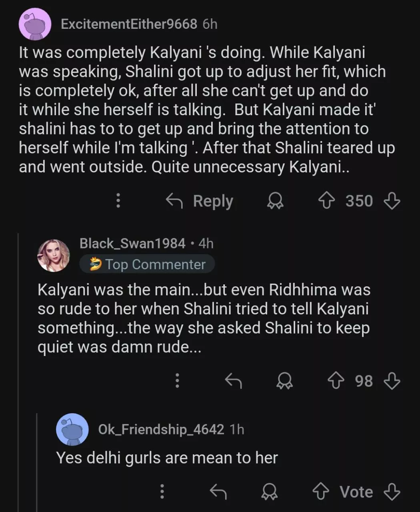Click Ok_Friendship_4642's avatar icon
The height and width of the screenshot is (512, 420).
click(72, 430)
